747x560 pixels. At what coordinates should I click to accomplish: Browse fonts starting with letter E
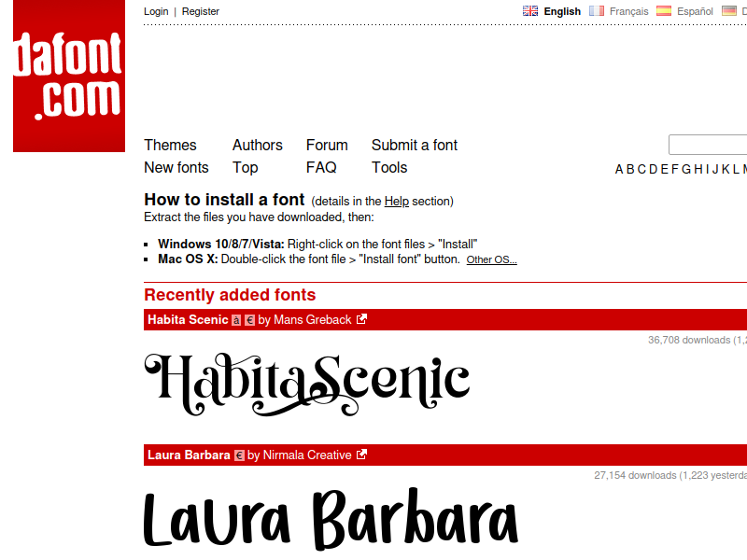click(x=665, y=169)
